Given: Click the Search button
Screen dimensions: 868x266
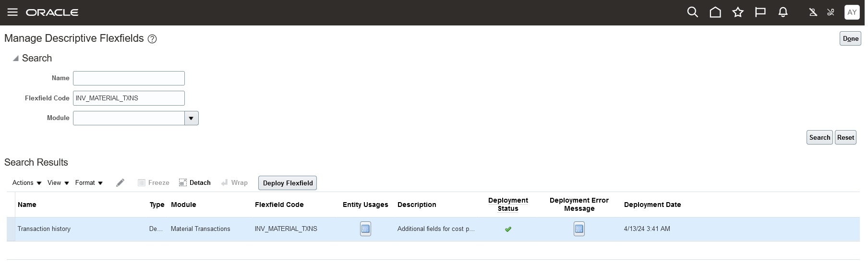Looking at the screenshot, I should pos(820,137).
